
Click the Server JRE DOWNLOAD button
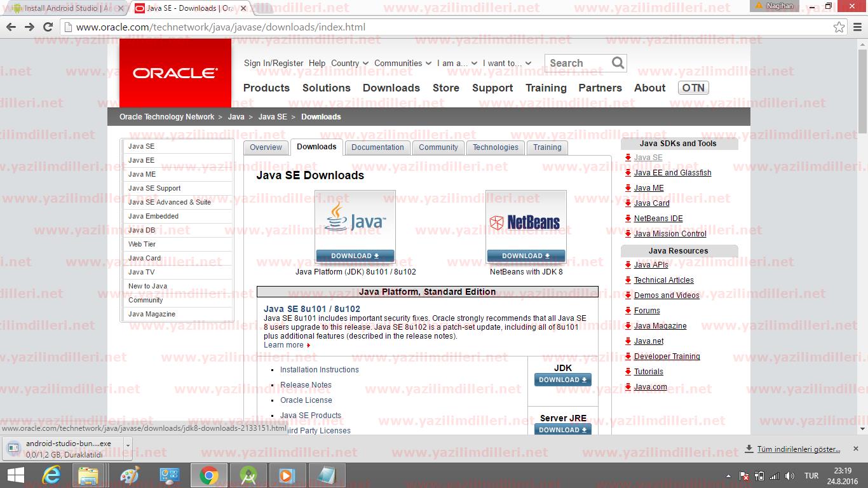(563, 430)
